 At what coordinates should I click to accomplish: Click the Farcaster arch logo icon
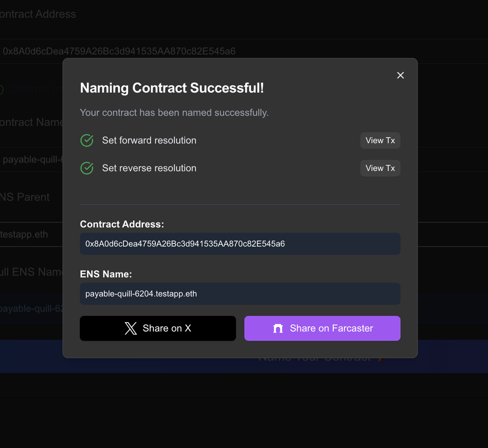click(x=278, y=328)
